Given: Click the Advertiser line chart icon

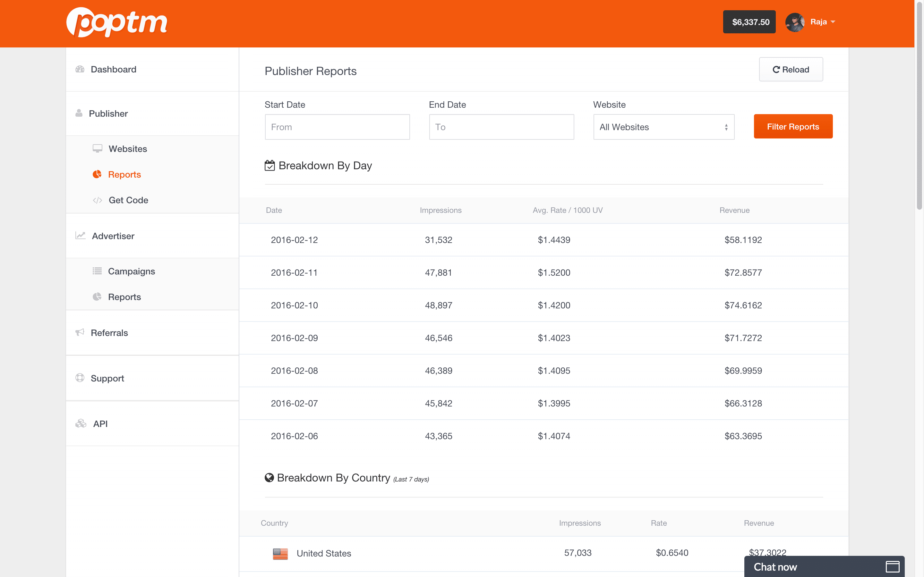Looking at the screenshot, I should coord(80,236).
